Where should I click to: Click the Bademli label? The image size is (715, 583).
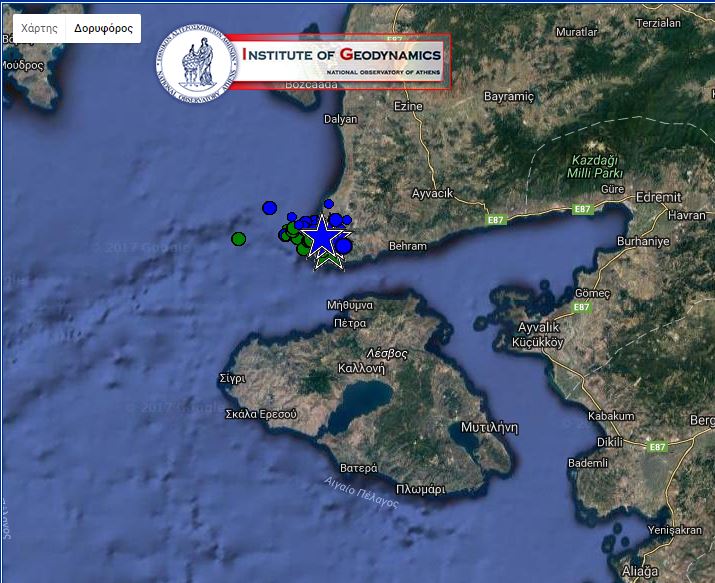tap(587, 463)
